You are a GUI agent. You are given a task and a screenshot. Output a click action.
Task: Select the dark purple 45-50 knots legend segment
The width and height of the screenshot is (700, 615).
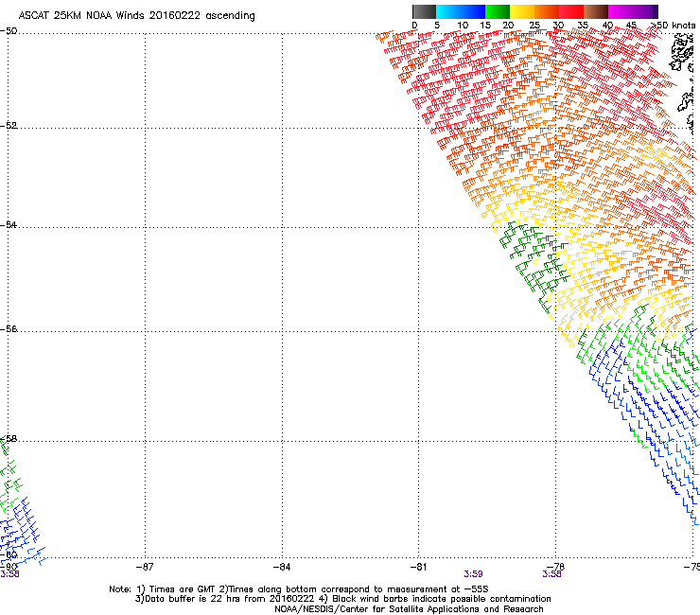coord(645,11)
